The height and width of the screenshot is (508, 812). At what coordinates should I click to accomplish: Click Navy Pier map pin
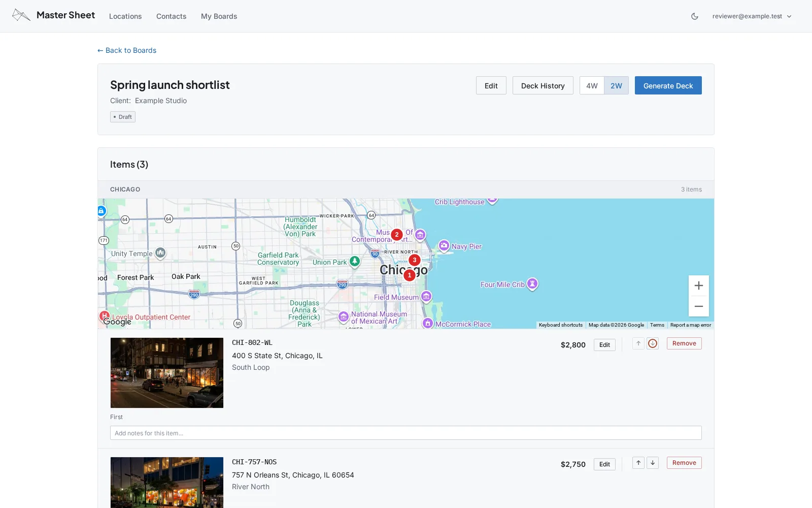pyautogui.click(x=444, y=246)
